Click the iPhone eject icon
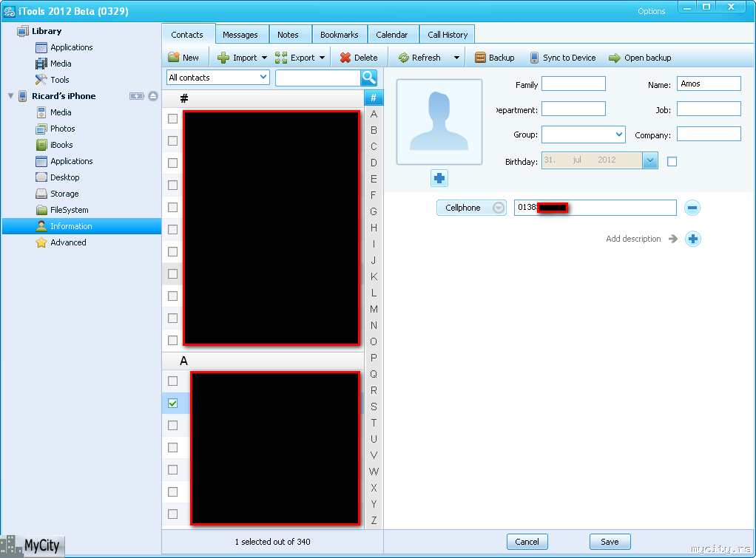Viewport: 756px width, 558px height. (153, 96)
